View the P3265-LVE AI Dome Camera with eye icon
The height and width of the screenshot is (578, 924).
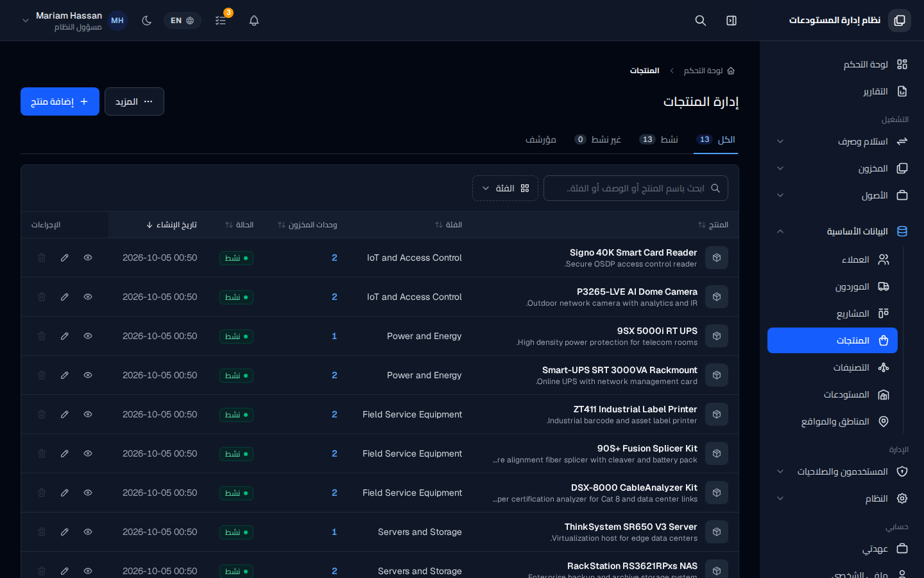click(x=88, y=297)
